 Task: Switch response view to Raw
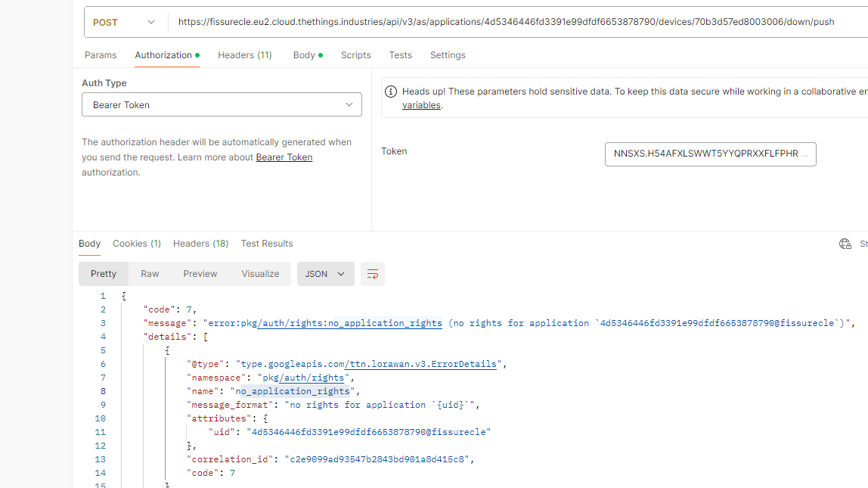tap(150, 274)
